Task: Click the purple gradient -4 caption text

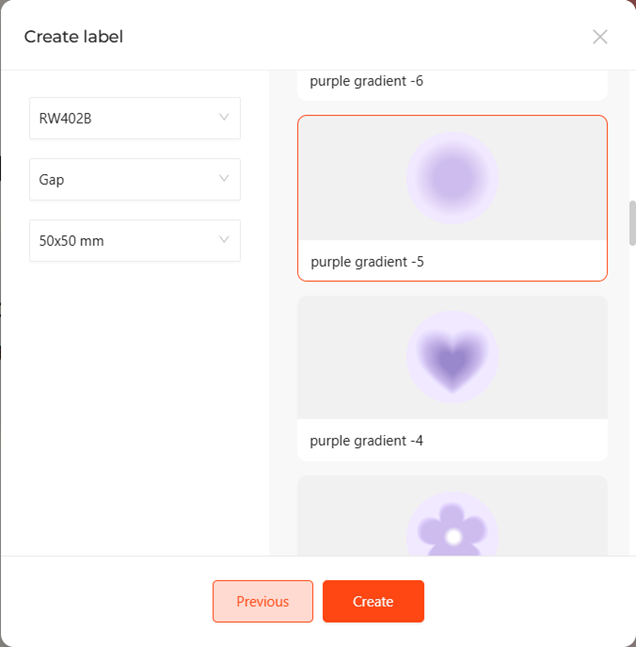Action: pyautogui.click(x=366, y=441)
